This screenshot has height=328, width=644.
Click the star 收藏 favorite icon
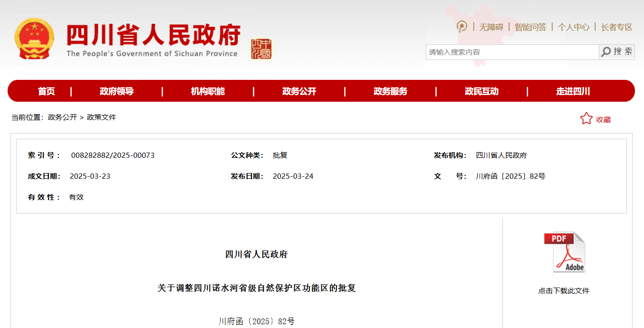click(586, 119)
